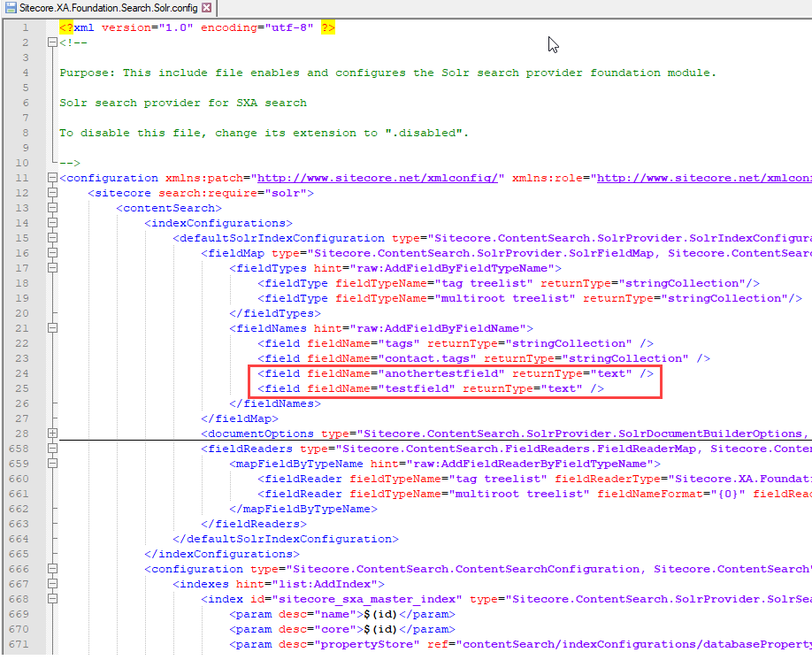The height and width of the screenshot is (660, 812).
Task: Click "multiroot treelist" on line 19
Action: [505, 298]
